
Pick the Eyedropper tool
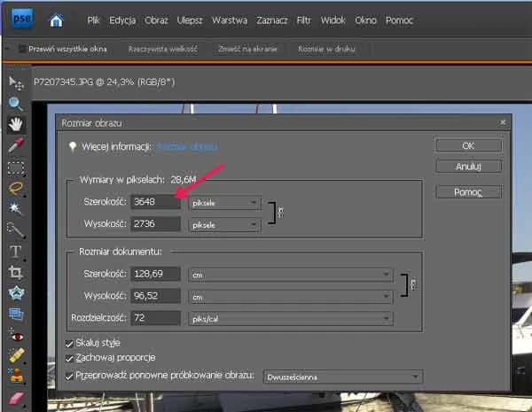pos(15,144)
